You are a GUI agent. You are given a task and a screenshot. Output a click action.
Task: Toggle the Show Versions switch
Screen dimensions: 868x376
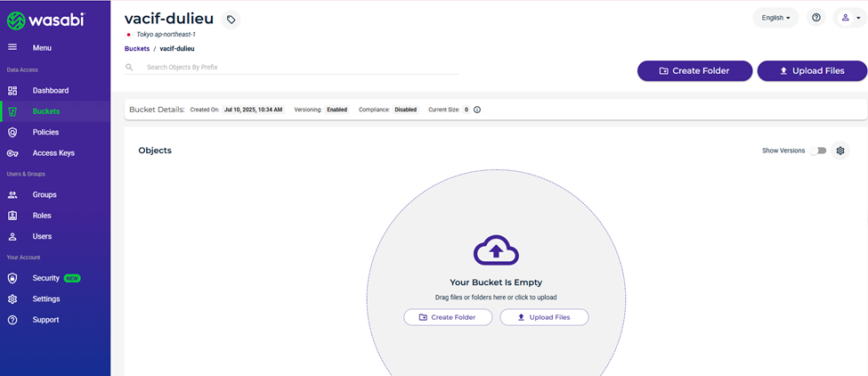pos(817,151)
